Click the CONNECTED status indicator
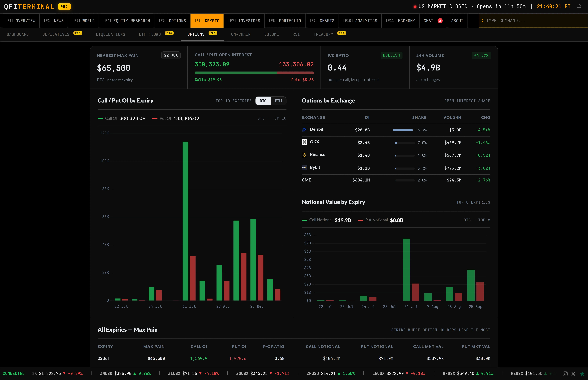 (14, 374)
